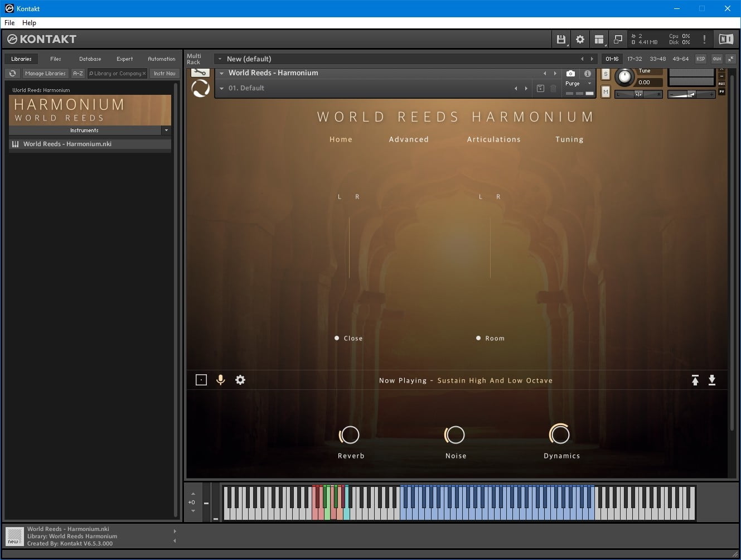The height and width of the screenshot is (560, 741).
Task: Click the NI logo in header
Action: pos(726,39)
